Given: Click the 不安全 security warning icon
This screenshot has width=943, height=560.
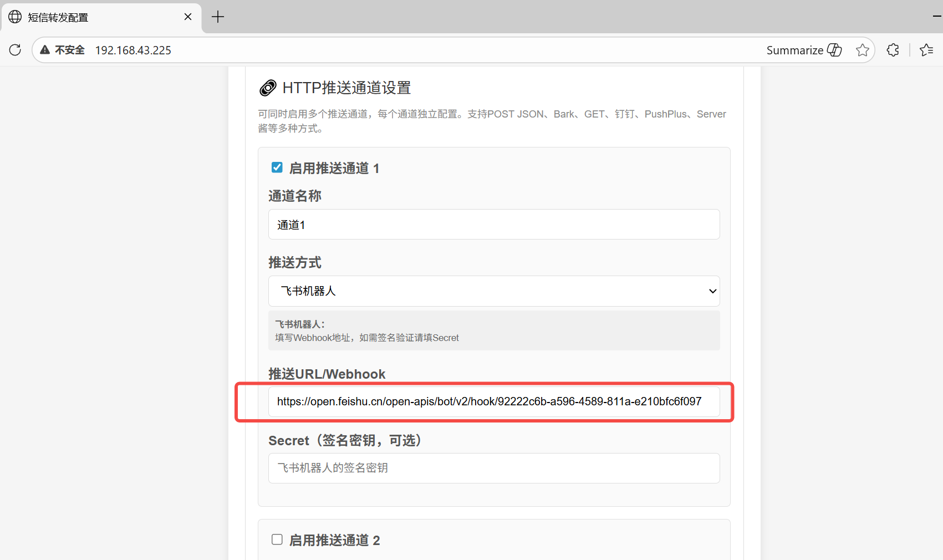Looking at the screenshot, I should click(x=45, y=50).
